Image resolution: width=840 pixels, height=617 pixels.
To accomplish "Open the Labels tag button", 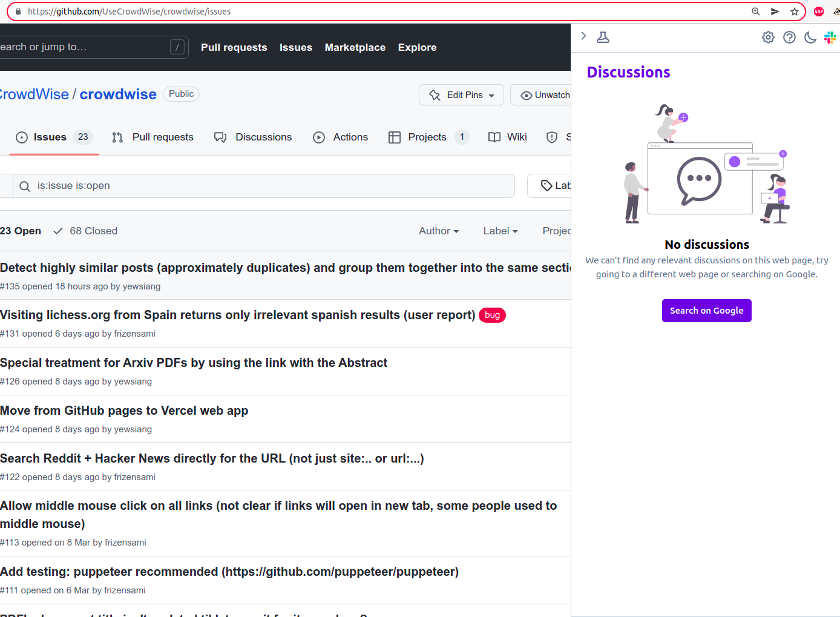I will click(x=550, y=186).
